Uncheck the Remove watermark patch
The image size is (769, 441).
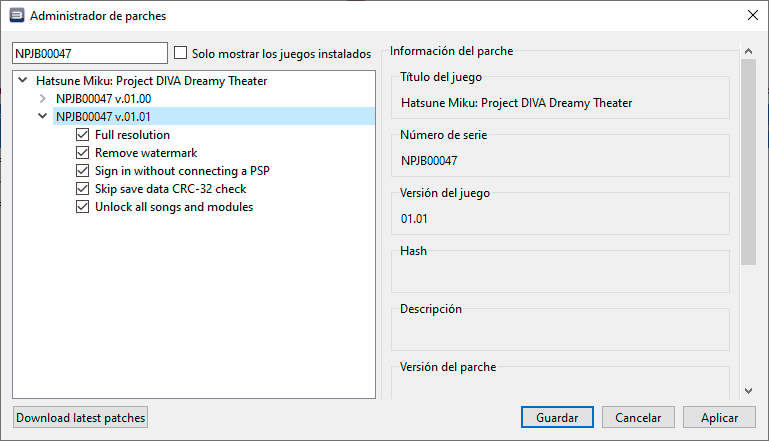pyautogui.click(x=82, y=153)
